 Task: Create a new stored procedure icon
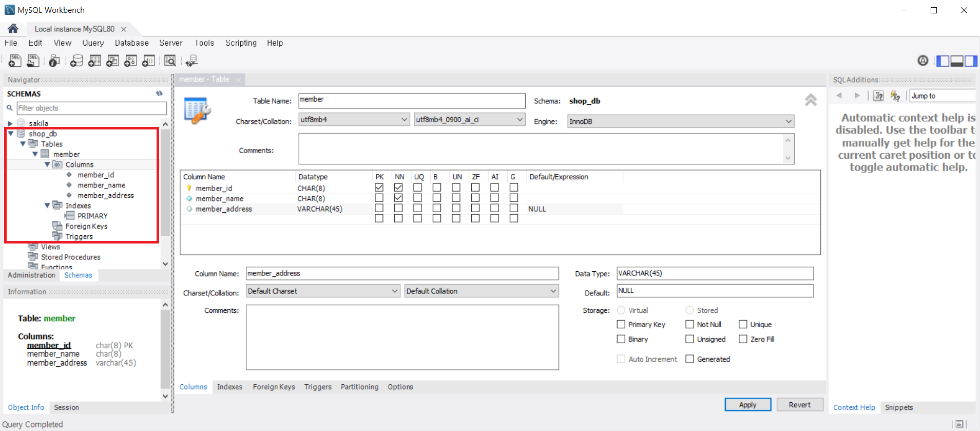(x=130, y=61)
